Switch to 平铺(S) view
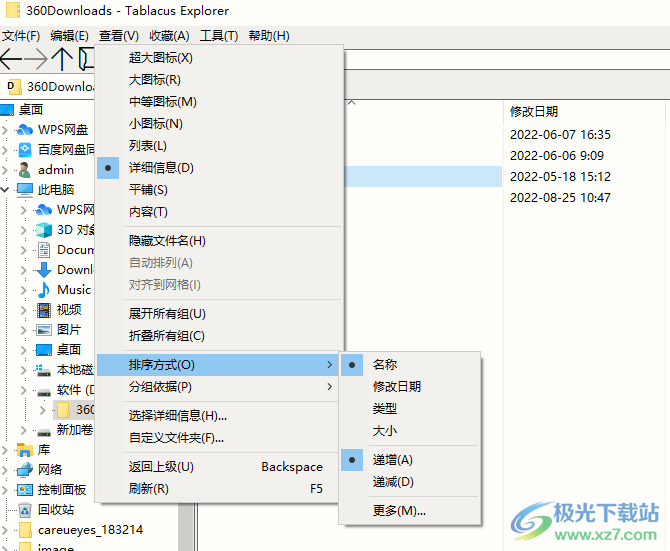Image resolution: width=670 pixels, height=551 pixels. [x=219, y=190]
